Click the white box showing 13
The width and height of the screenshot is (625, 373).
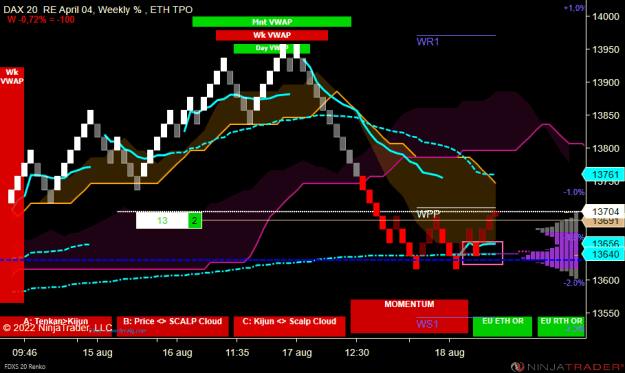coord(162,220)
